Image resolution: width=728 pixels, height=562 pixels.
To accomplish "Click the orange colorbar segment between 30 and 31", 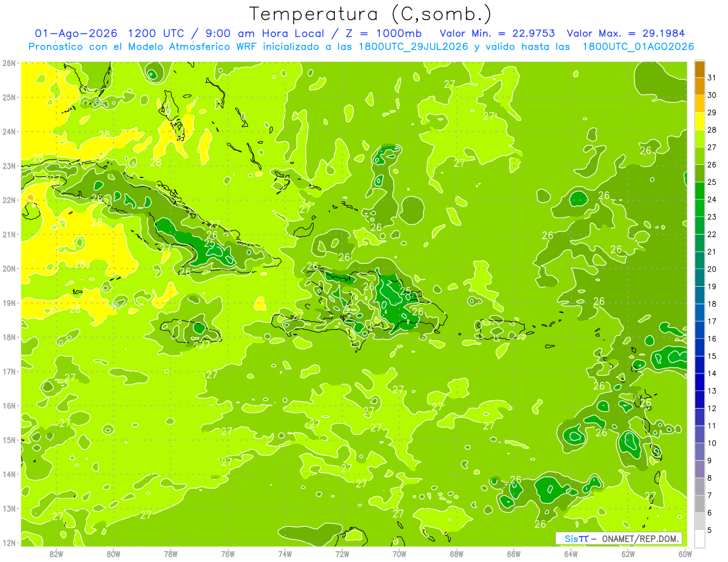I will click(x=699, y=86).
